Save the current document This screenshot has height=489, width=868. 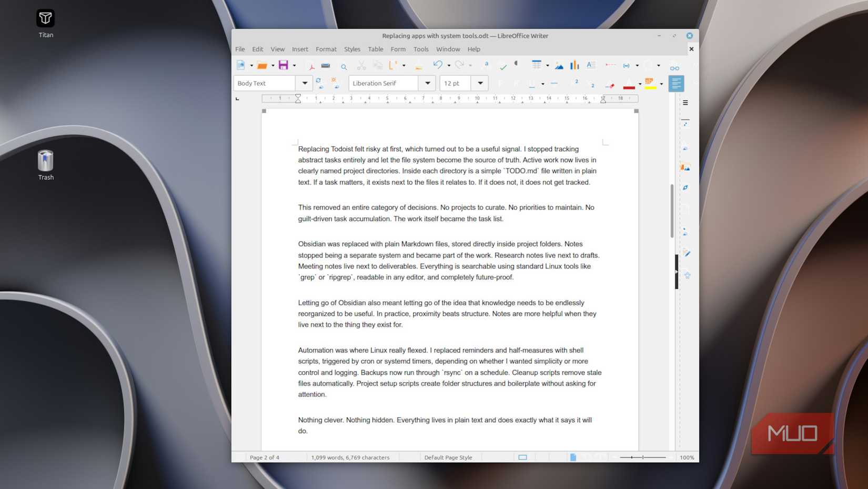pyautogui.click(x=283, y=65)
